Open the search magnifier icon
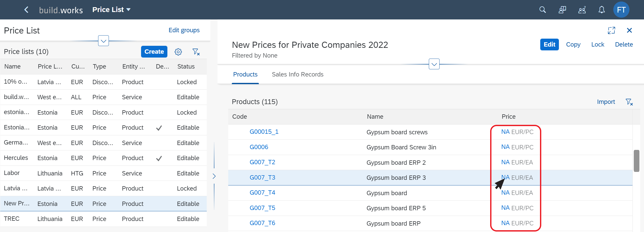 pyautogui.click(x=543, y=10)
